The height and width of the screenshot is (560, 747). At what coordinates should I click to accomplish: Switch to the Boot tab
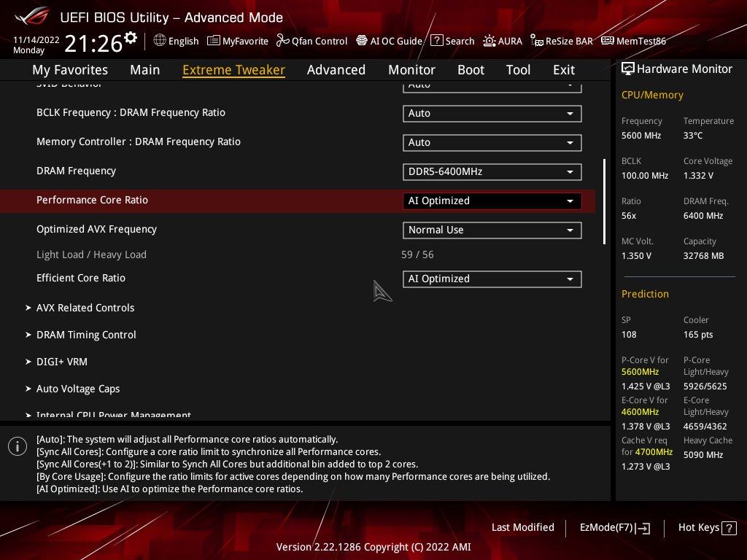471,70
